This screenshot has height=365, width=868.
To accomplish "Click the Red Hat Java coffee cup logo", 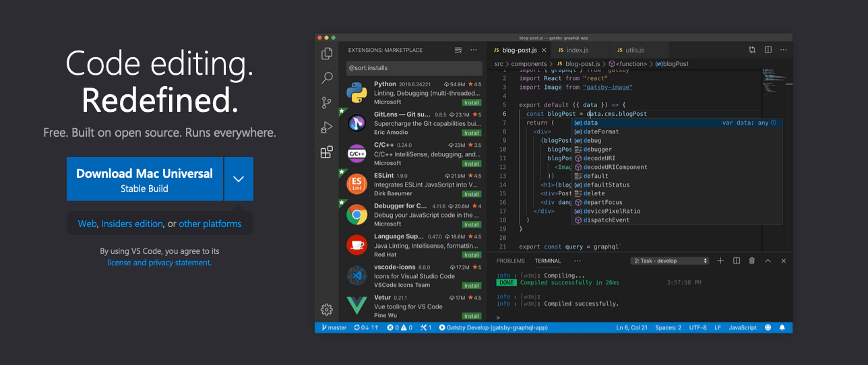I will tap(356, 245).
